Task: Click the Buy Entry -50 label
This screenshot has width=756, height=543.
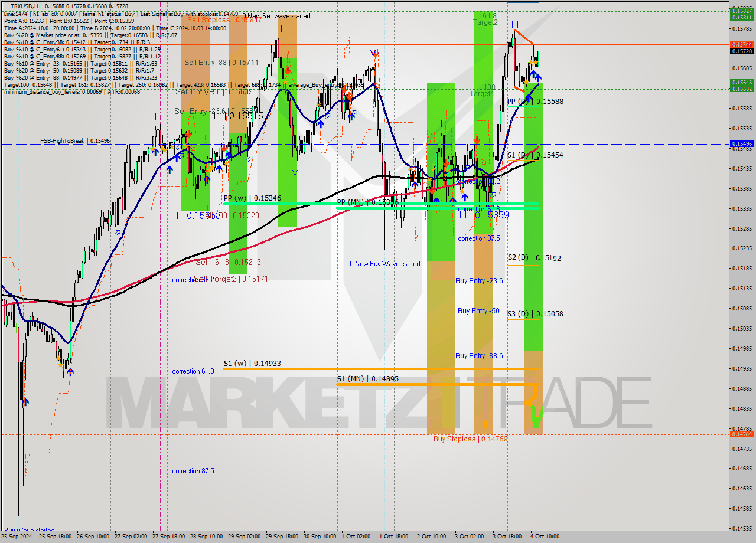Action: coord(478,311)
